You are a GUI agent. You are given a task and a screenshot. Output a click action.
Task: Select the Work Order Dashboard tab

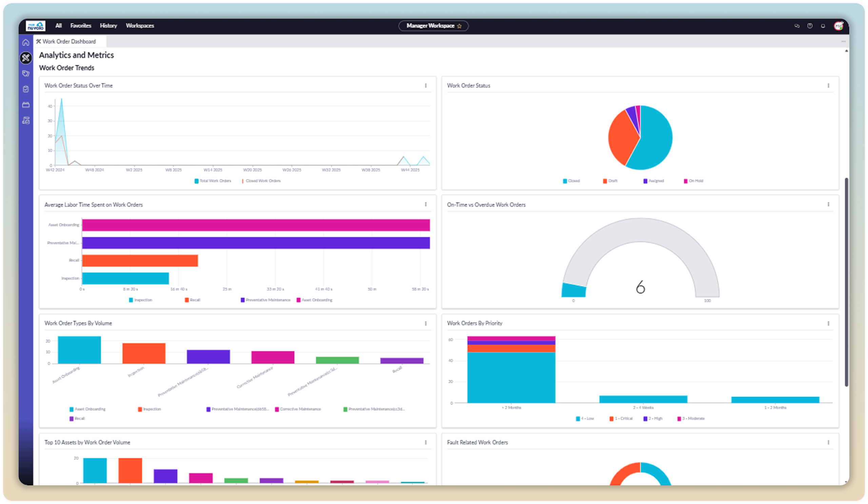point(69,41)
